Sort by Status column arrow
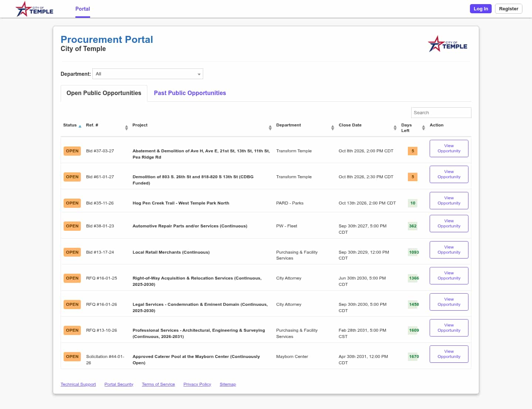The height and width of the screenshot is (409, 532). [80, 126]
